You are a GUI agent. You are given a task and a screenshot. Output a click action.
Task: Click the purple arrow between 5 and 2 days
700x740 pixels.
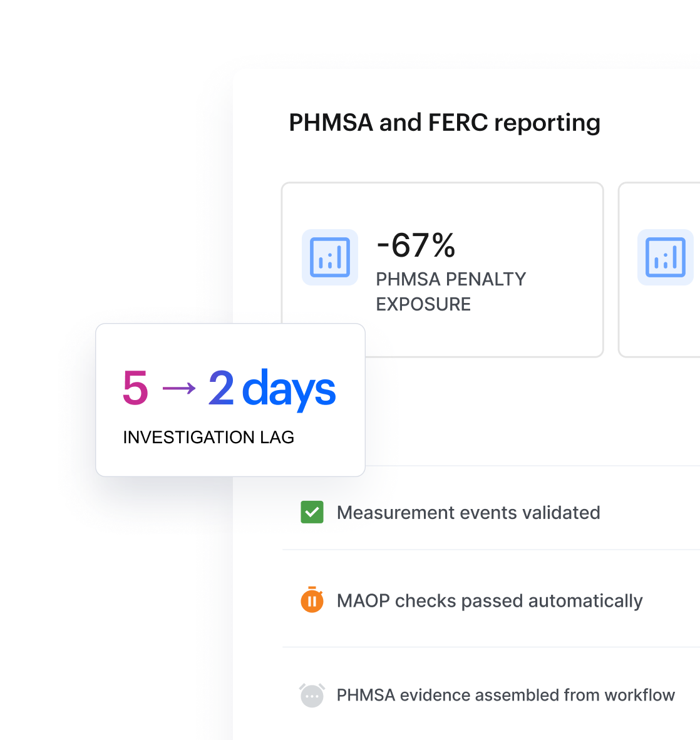[x=179, y=388]
